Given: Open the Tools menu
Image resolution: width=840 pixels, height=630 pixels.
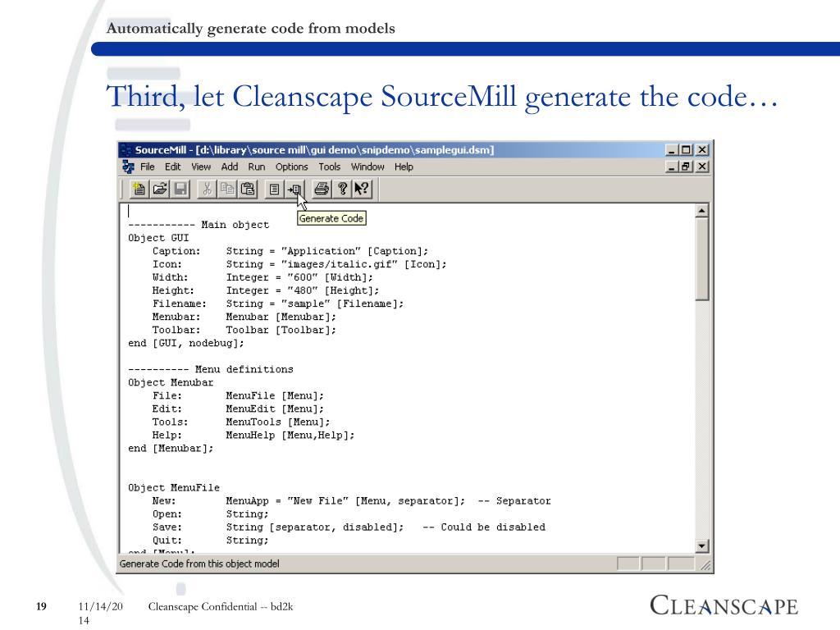Looking at the screenshot, I should click(x=330, y=167).
